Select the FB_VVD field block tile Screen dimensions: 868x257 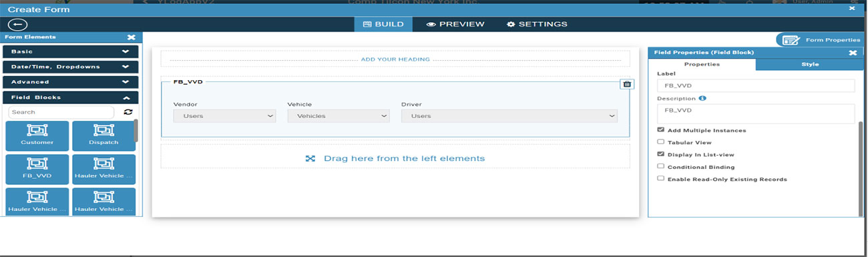pos(37,169)
